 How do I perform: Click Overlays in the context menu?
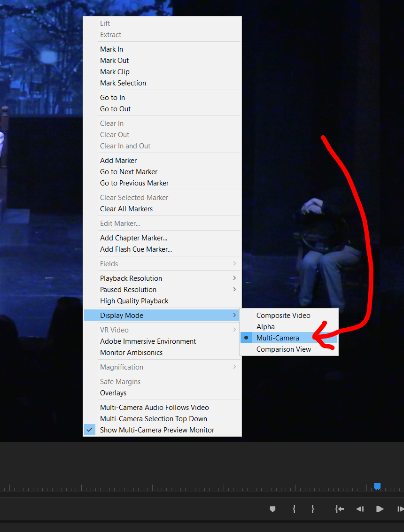click(x=113, y=393)
